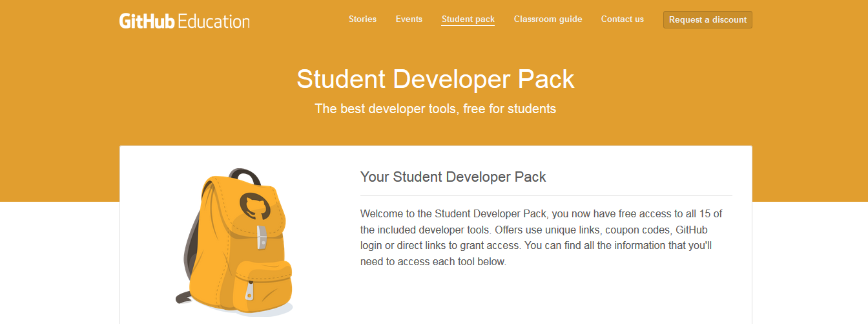Open the GitHub Education logo link

coord(184,21)
